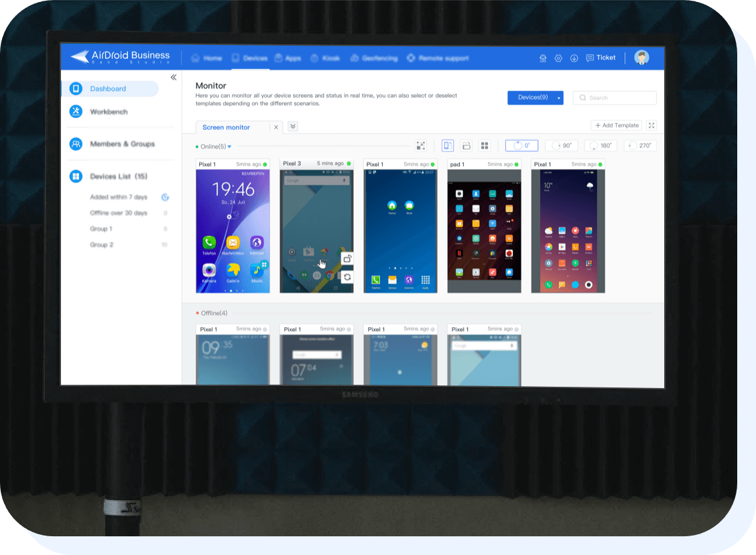Viewport: 756px width, 555px height.
Task: Open the Home tab in top navigation
Action: pyautogui.click(x=207, y=58)
